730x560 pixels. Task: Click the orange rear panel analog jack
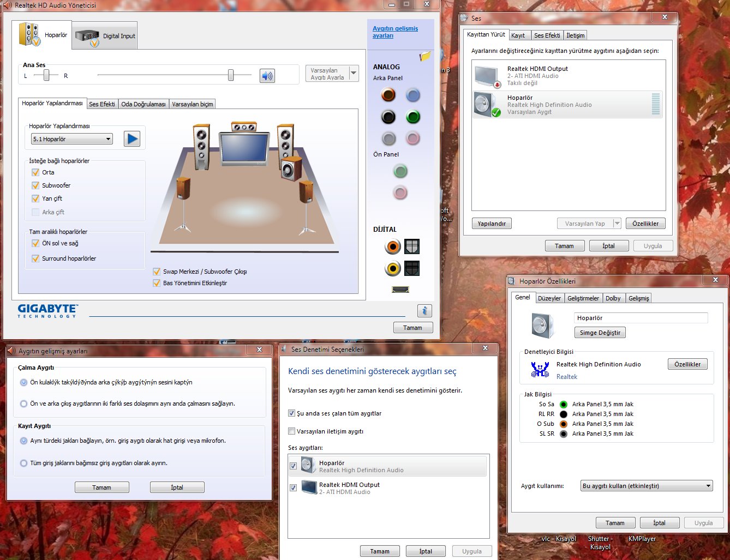pyautogui.click(x=388, y=95)
